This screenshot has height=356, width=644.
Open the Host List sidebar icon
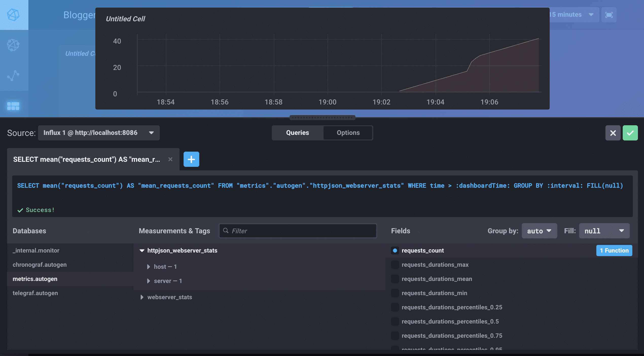(13, 45)
